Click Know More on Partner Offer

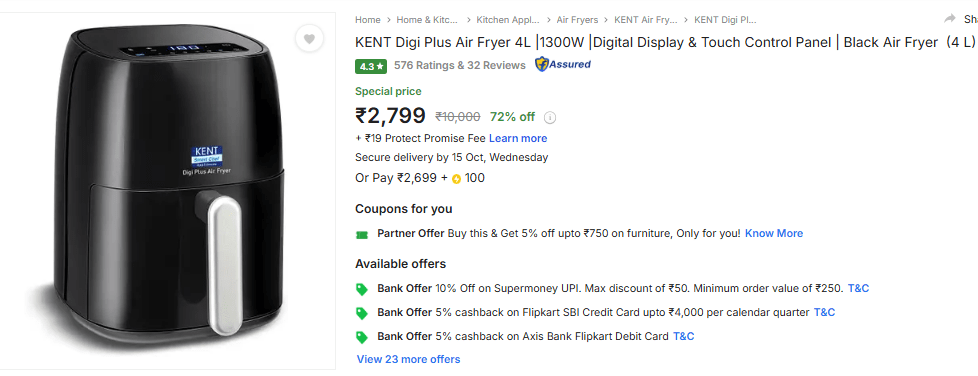pyautogui.click(x=774, y=233)
